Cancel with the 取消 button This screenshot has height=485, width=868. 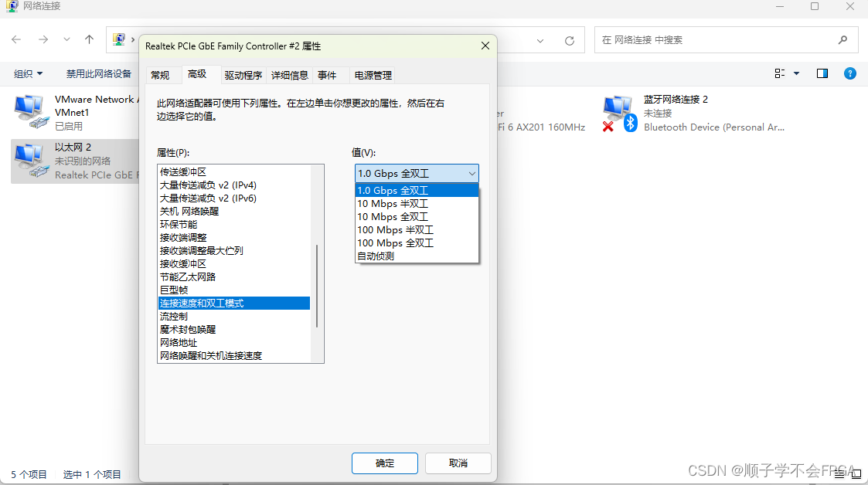458,463
